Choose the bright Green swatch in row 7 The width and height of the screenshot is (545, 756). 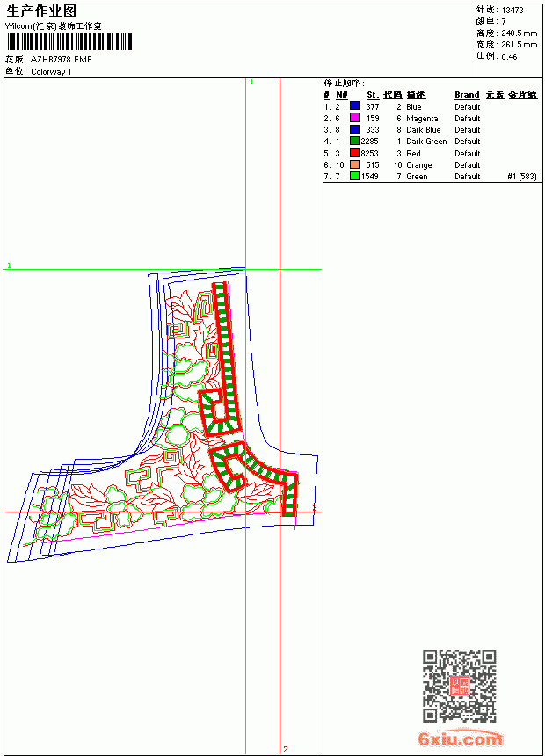click(354, 176)
